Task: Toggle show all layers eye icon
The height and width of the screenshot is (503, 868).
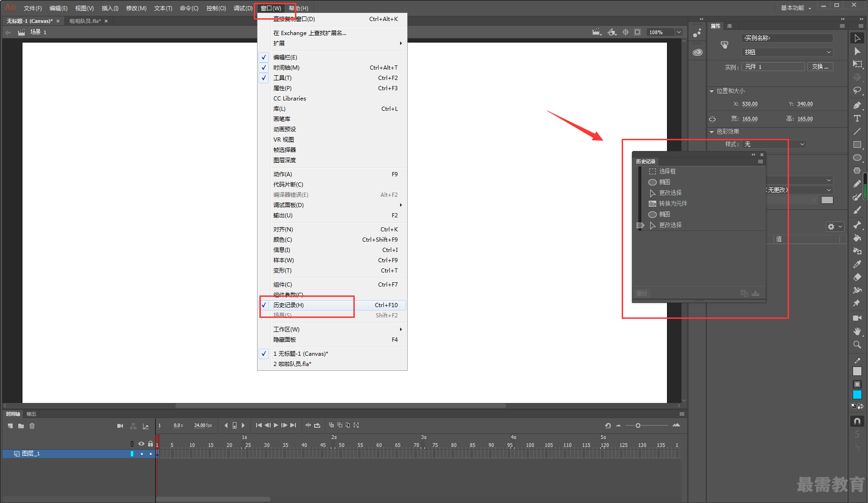Action: pyautogui.click(x=141, y=444)
